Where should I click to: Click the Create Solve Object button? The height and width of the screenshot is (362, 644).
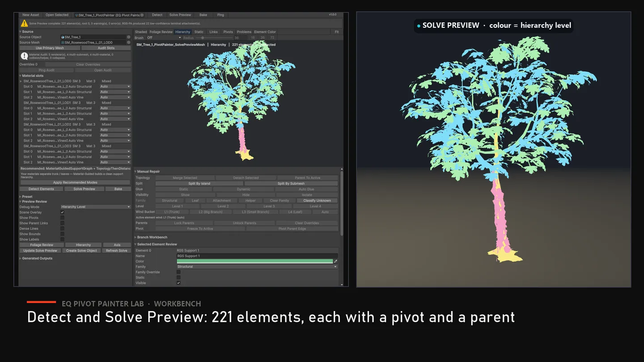click(81, 251)
